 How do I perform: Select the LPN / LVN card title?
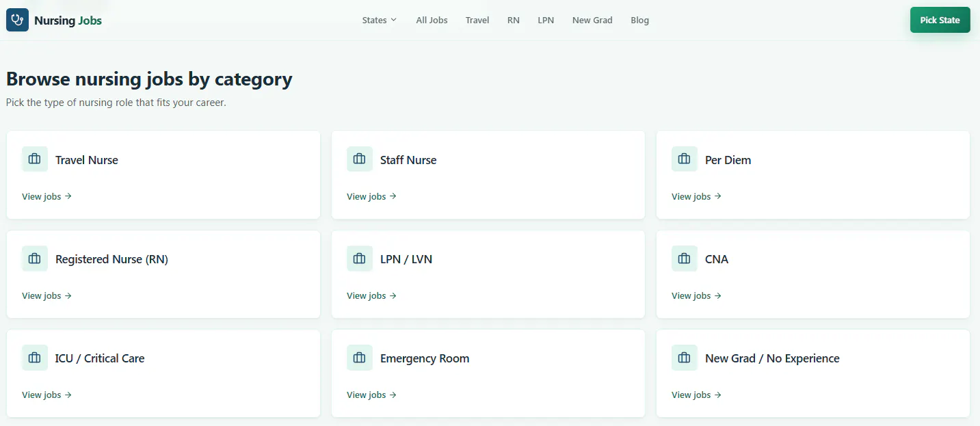pyautogui.click(x=406, y=259)
